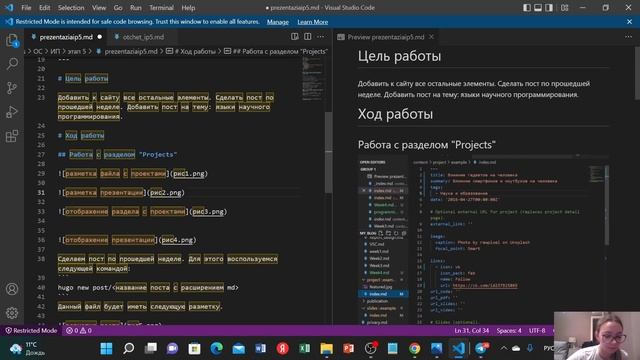Click line number 31 in the gutter
This screenshot has width=640, height=360.
pos(41,193)
